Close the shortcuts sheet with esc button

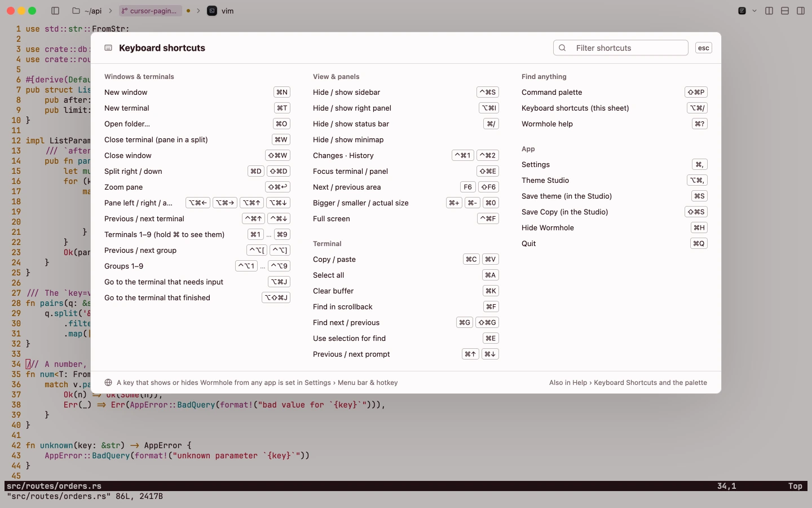coord(704,48)
